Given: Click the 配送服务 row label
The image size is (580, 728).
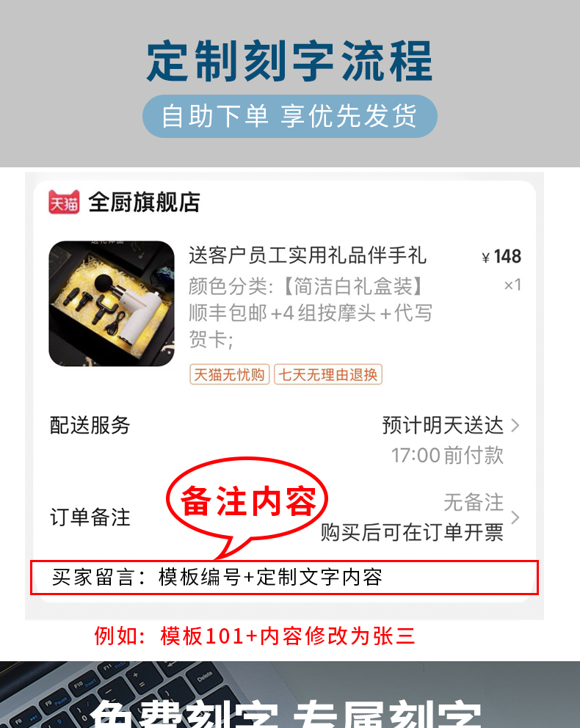Looking at the screenshot, I should pyautogui.click(x=90, y=426).
